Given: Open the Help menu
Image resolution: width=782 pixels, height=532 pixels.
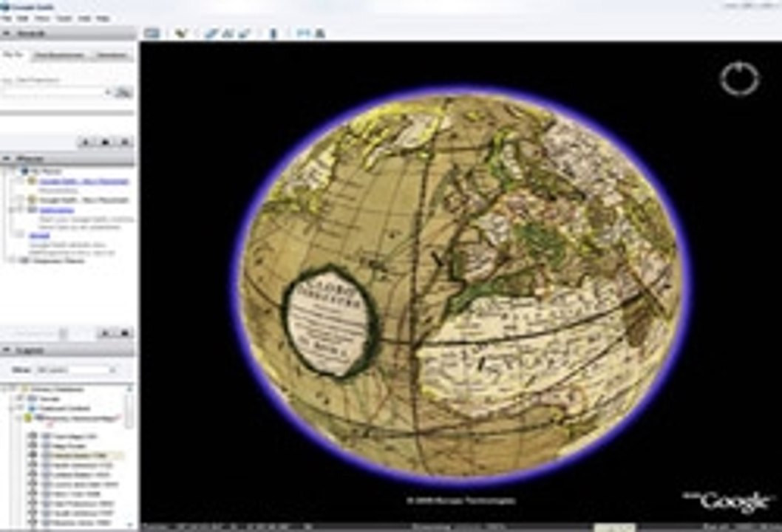Looking at the screenshot, I should [x=103, y=18].
